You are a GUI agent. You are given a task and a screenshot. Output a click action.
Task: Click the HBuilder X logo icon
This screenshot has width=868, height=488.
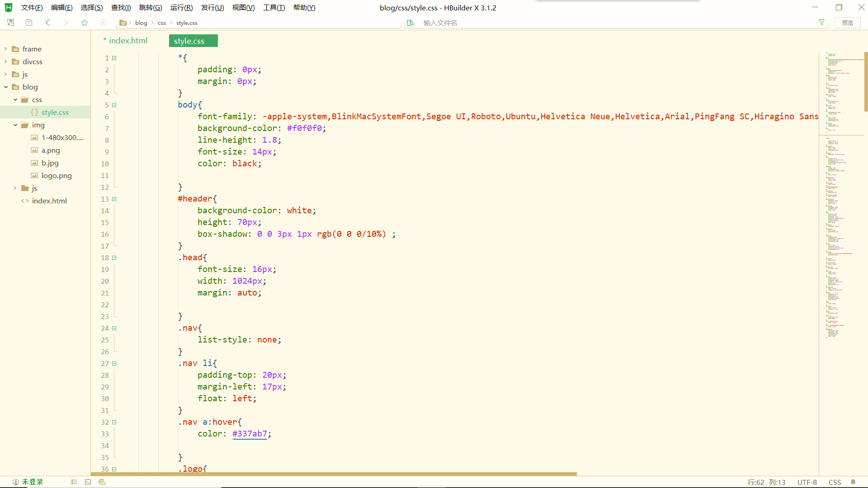coord(9,8)
